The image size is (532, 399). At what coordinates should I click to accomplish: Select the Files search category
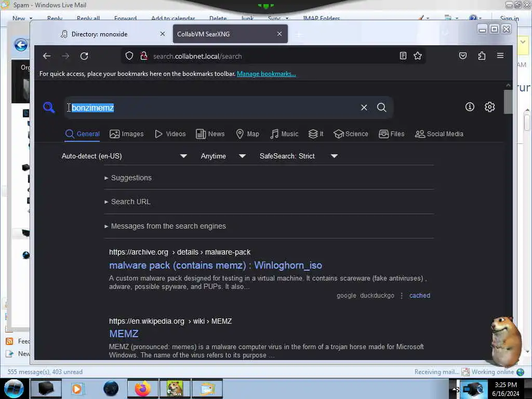point(392,134)
